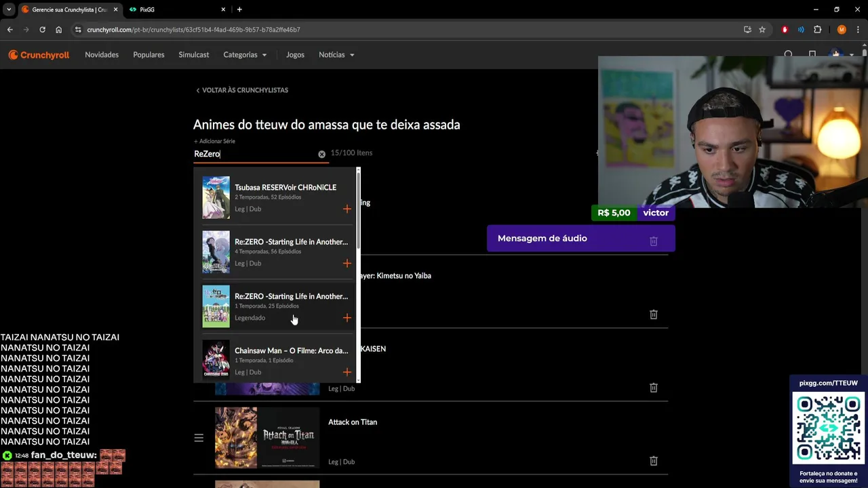Open Crunchyroll search
The image size is (868, 488).
tap(788, 54)
